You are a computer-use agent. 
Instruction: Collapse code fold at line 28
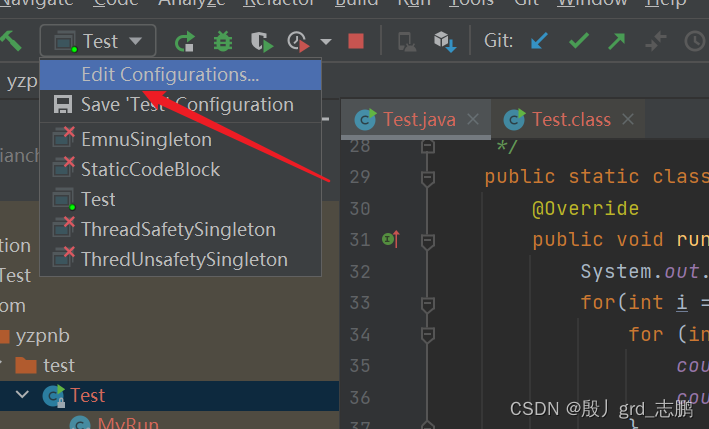[x=427, y=146]
